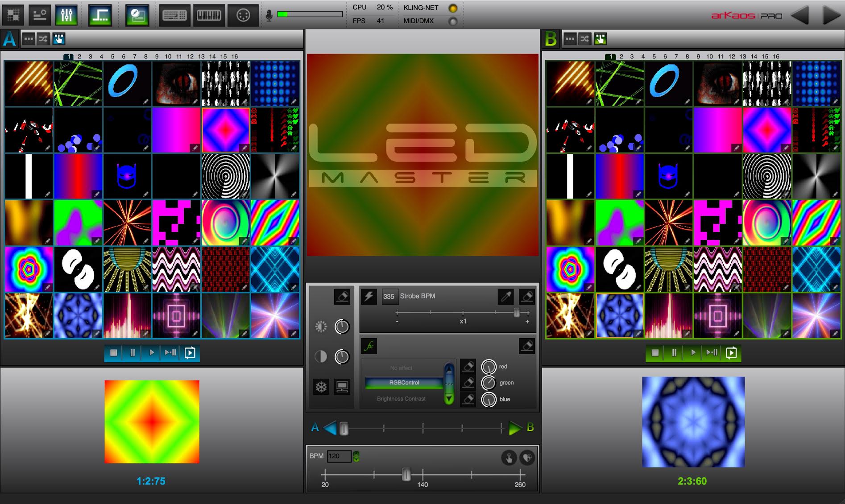Select bank 10 on deck B
The image size is (845, 504).
[709, 57]
